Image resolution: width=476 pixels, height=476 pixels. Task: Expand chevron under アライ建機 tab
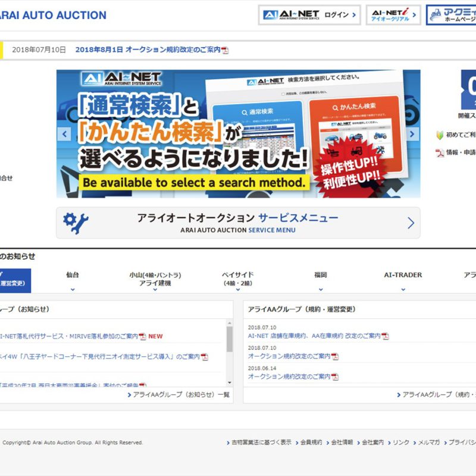point(155,290)
